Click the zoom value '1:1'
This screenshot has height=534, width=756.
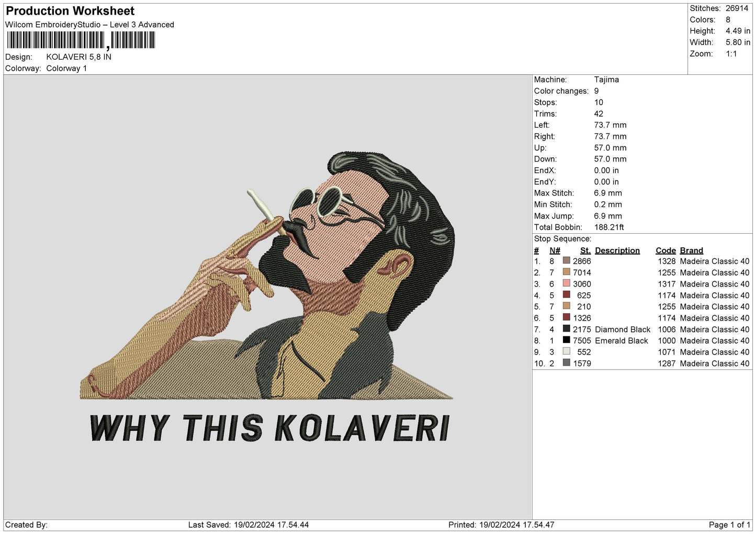coord(731,54)
